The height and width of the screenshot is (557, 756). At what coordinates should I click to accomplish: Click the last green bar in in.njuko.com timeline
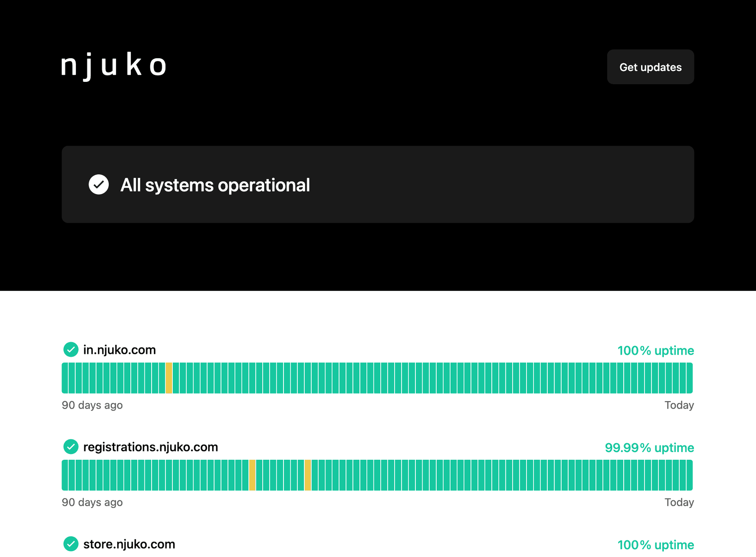tap(689, 378)
